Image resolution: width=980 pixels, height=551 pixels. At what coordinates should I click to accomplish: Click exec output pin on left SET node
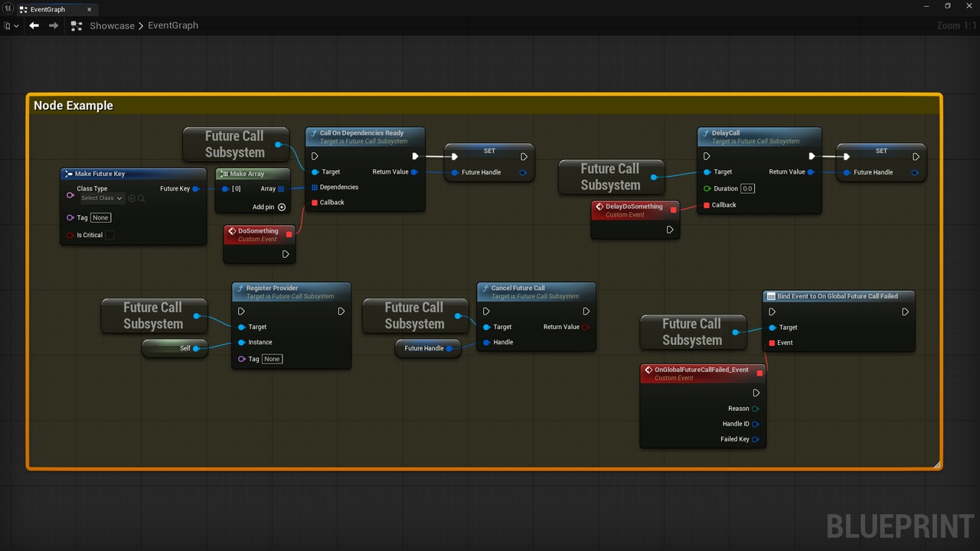pos(524,157)
